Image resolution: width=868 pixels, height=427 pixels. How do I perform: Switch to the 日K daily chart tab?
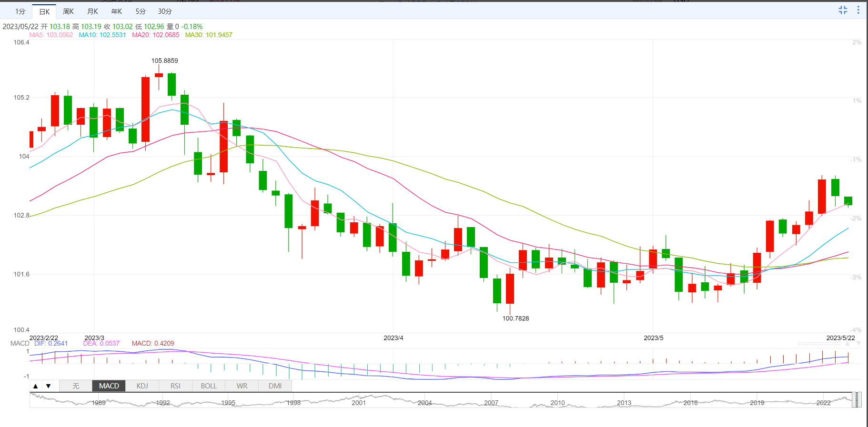tap(44, 11)
